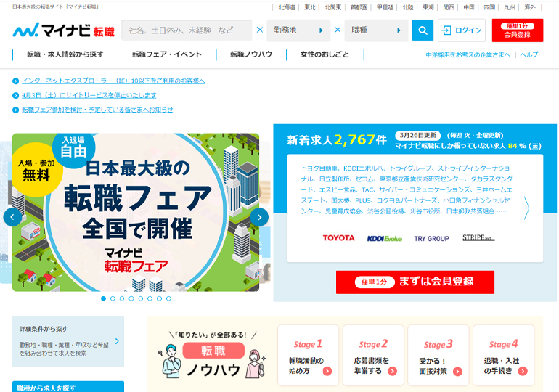The image size is (559, 392).
Task: Open Stage 1 転職活動の始め方 card
Action: pos(308,355)
